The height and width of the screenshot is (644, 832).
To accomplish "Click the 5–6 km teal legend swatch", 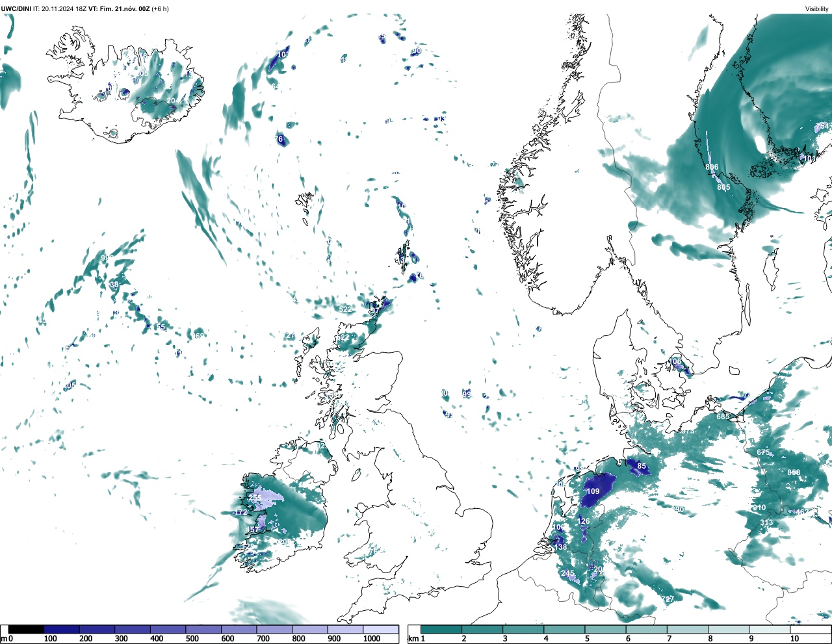I will pyautogui.click(x=606, y=630).
